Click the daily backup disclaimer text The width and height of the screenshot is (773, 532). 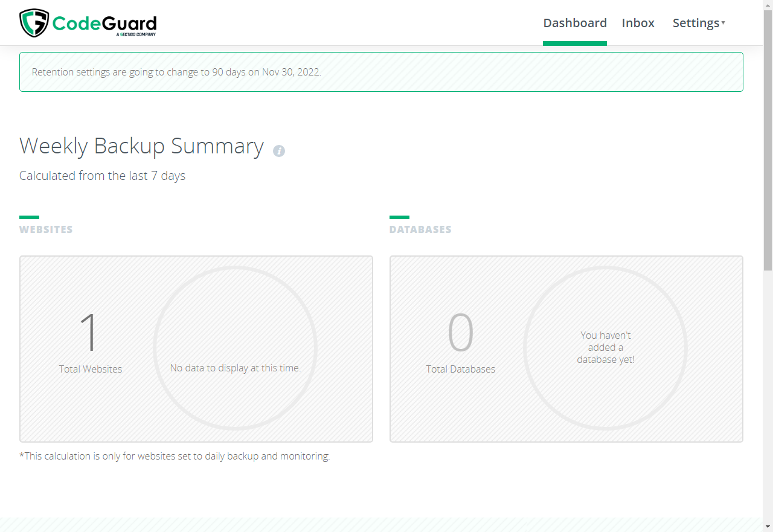pyautogui.click(x=175, y=456)
